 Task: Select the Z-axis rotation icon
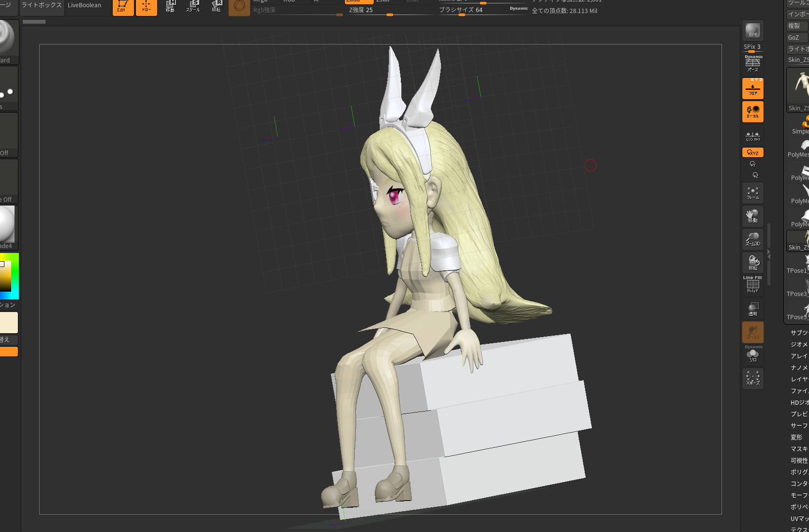[755, 175]
